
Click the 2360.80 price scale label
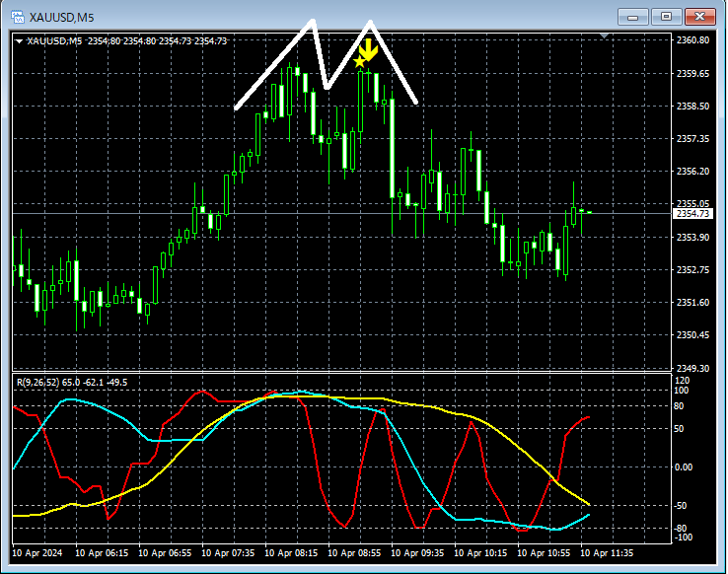(692, 40)
